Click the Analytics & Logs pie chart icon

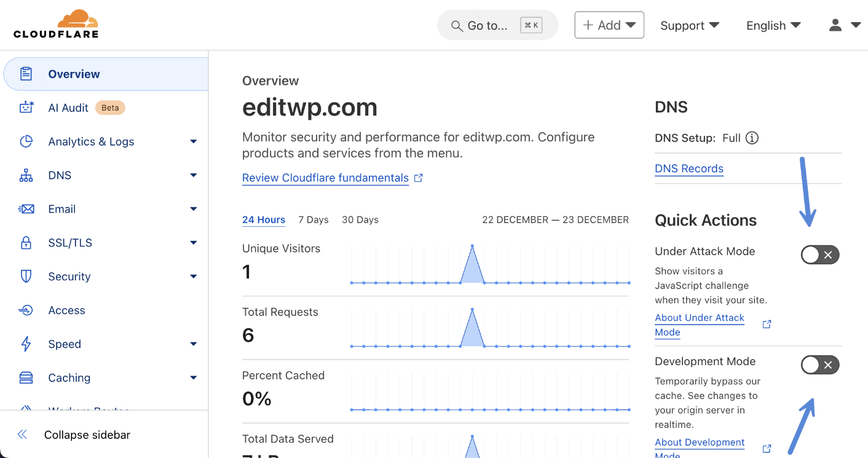coord(26,141)
